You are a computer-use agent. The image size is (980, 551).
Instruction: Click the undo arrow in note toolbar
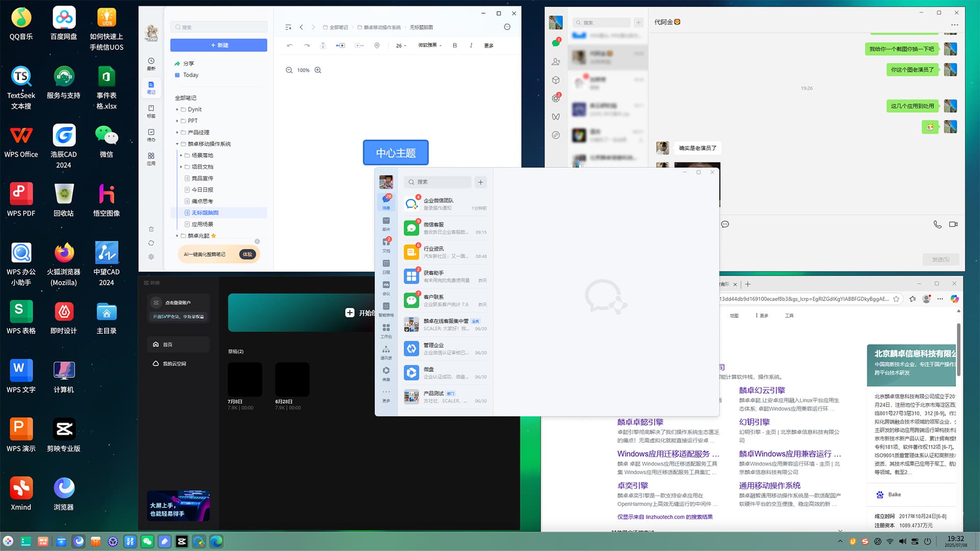tap(289, 45)
